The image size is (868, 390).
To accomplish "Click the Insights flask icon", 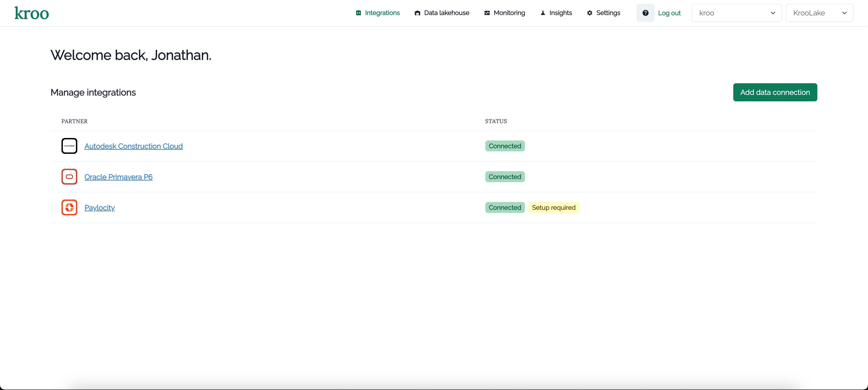I will [x=543, y=13].
